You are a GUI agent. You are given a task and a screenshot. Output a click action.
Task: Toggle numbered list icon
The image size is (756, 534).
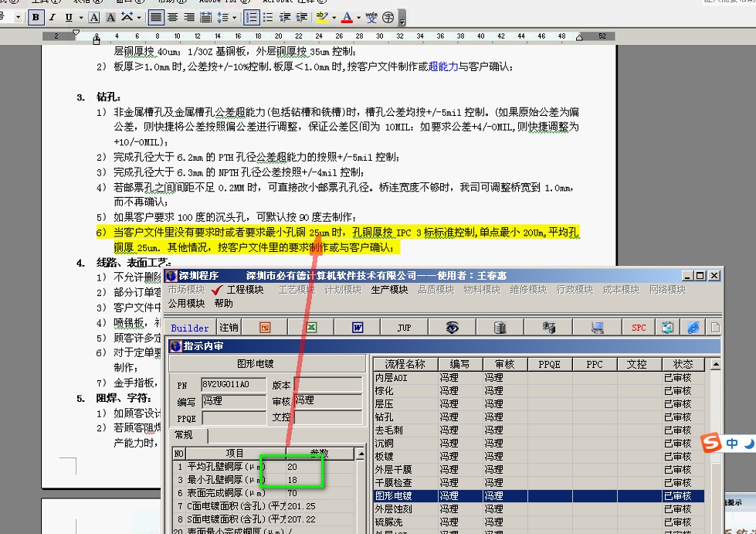coord(251,18)
